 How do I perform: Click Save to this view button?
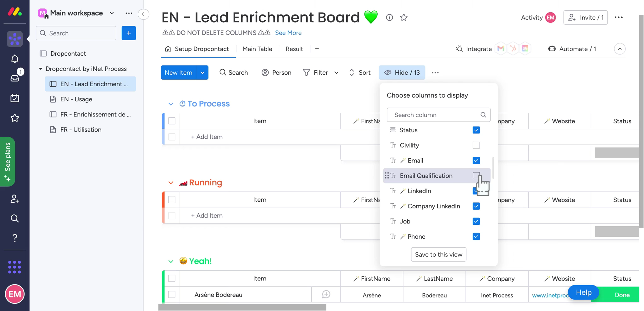click(438, 254)
